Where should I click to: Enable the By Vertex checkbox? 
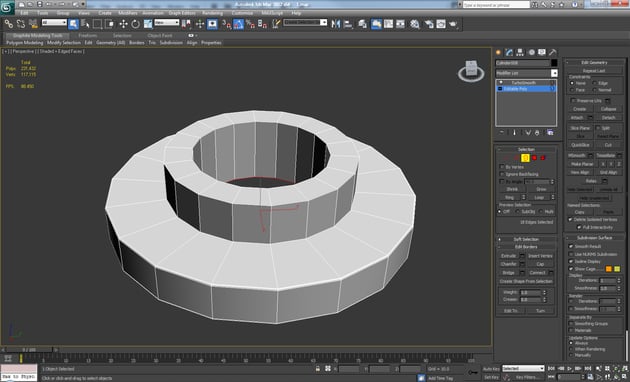point(502,167)
